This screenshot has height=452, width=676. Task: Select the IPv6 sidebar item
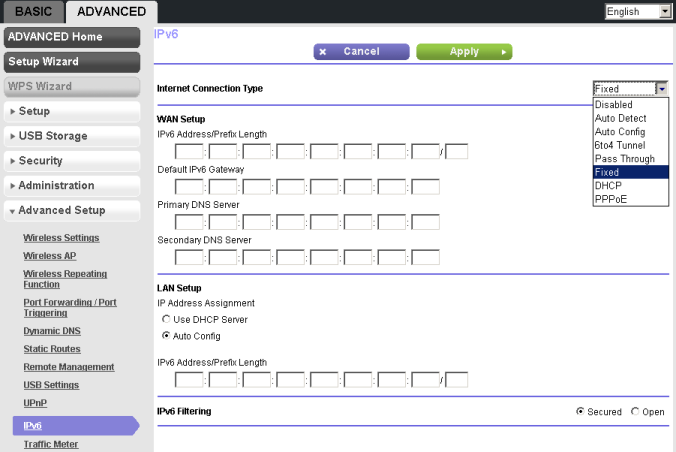[x=76, y=426]
